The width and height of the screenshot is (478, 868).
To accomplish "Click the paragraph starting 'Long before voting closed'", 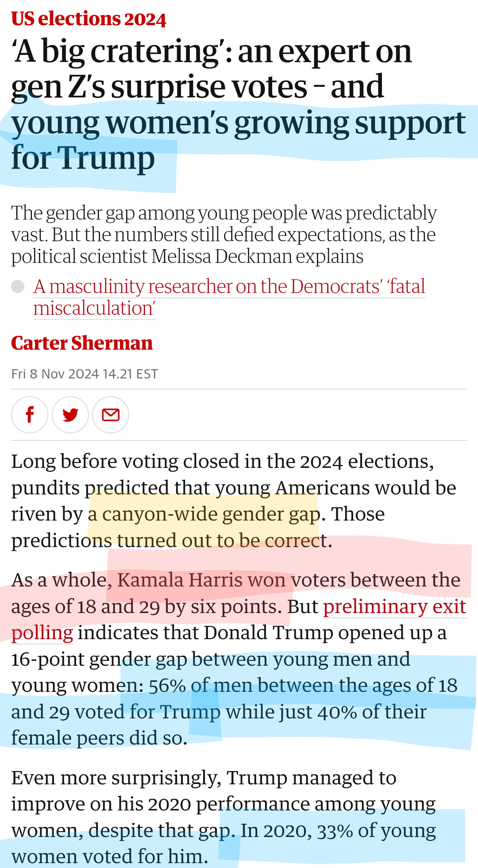I will coord(234,501).
